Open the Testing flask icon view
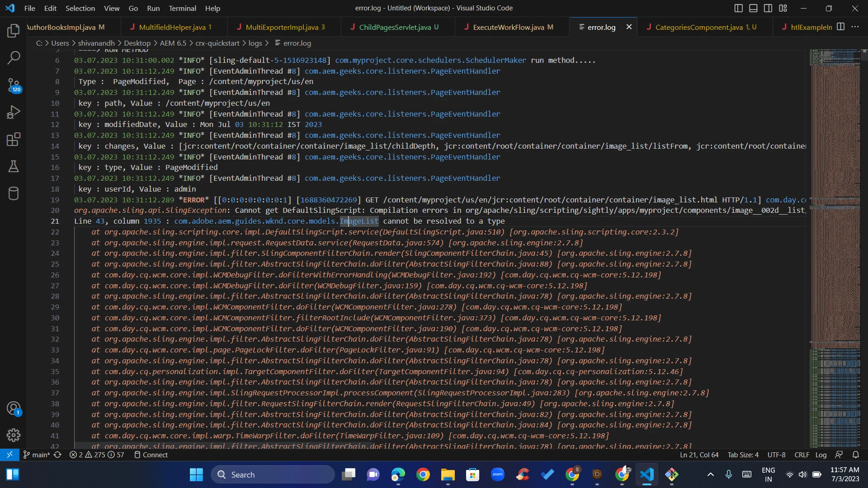The image size is (868, 488). click(x=14, y=166)
